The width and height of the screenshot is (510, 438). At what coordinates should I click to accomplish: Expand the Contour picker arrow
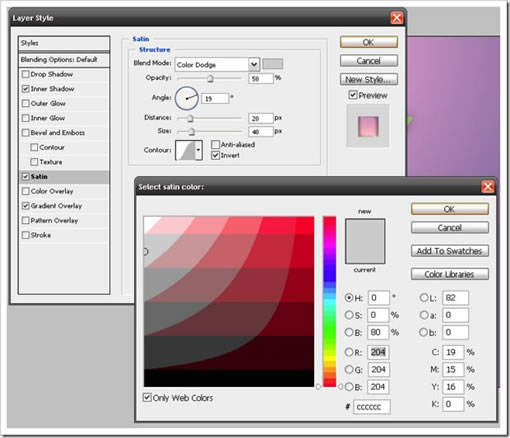click(198, 150)
